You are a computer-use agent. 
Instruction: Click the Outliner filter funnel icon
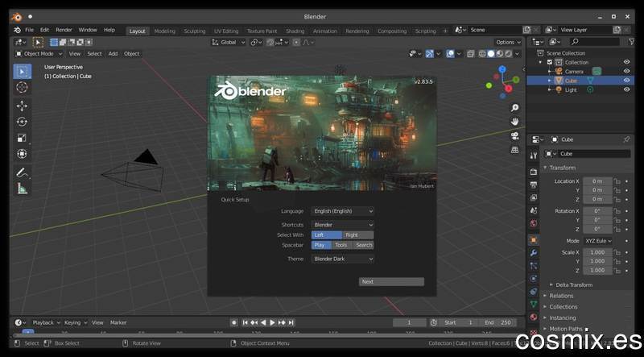coord(632,42)
